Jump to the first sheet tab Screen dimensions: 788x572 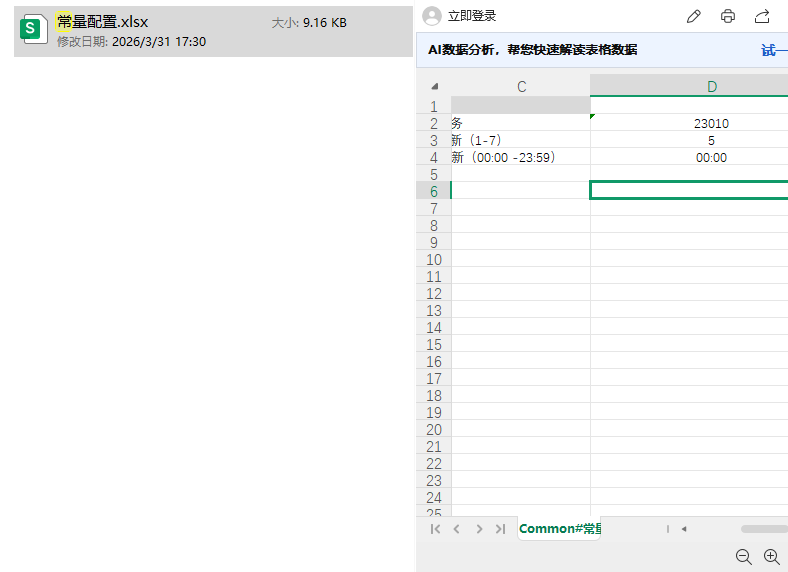point(435,529)
